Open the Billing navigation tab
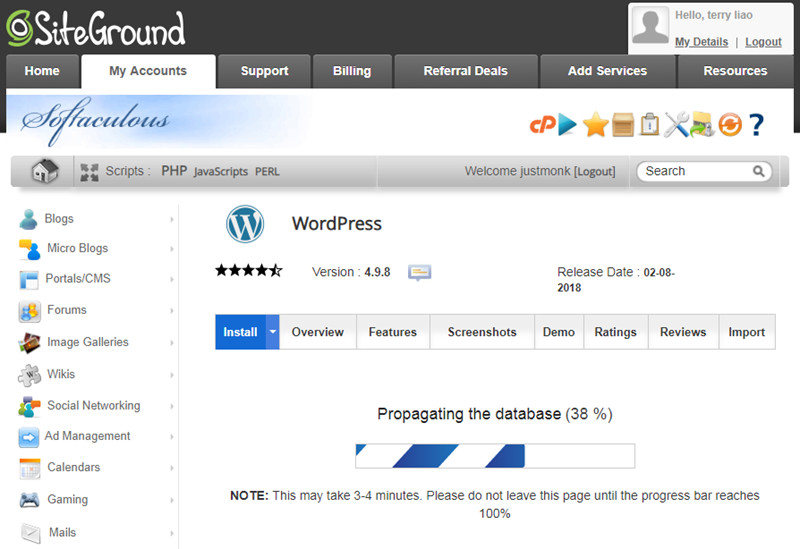 coord(352,71)
